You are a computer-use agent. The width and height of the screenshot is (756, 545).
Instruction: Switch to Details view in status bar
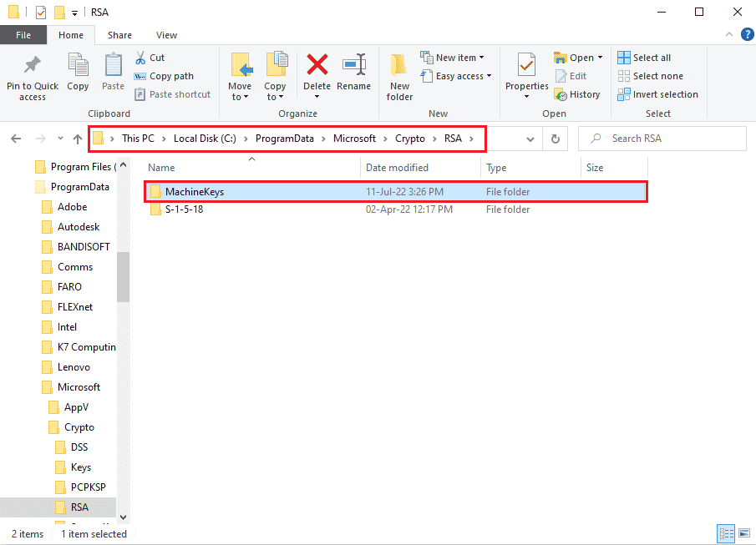point(726,533)
